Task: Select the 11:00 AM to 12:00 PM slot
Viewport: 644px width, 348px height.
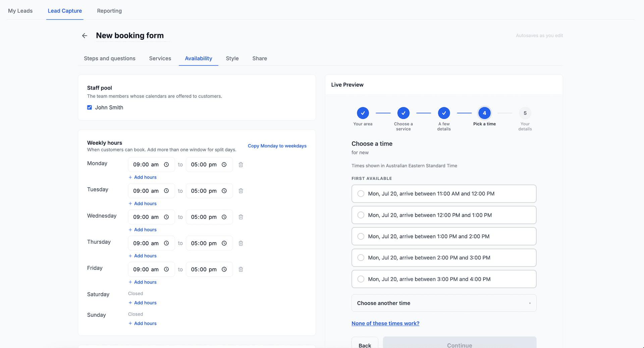Action: click(444, 194)
